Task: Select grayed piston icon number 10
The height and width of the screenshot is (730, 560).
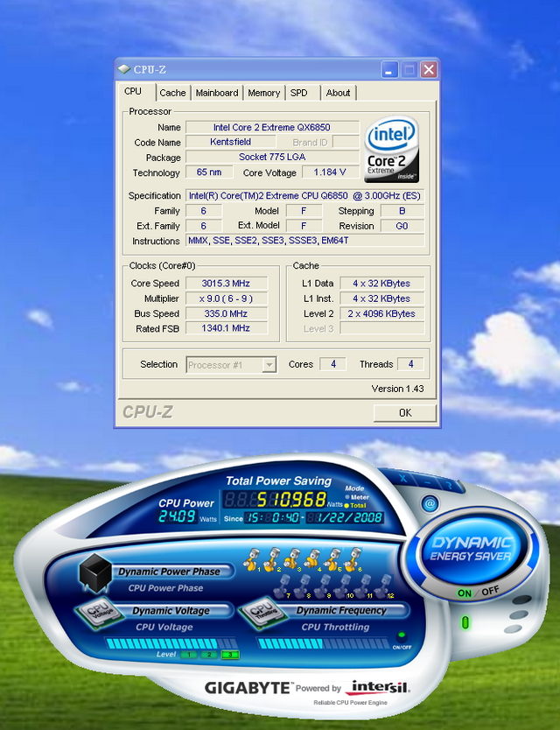Action: pyautogui.click(x=344, y=586)
